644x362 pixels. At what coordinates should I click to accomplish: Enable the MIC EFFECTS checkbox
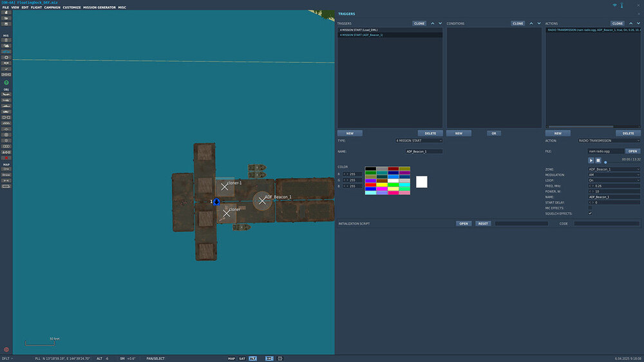point(590,208)
